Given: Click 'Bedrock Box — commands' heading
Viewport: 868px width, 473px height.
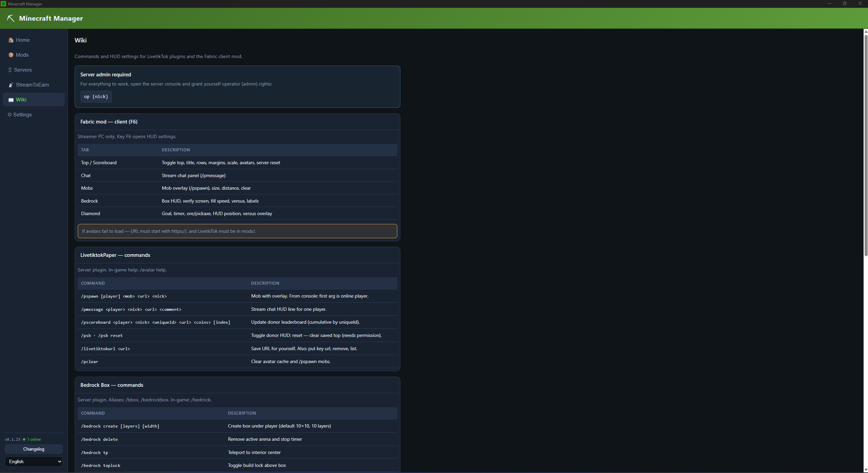Looking at the screenshot, I should pyautogui.click(x=112, y=385).
